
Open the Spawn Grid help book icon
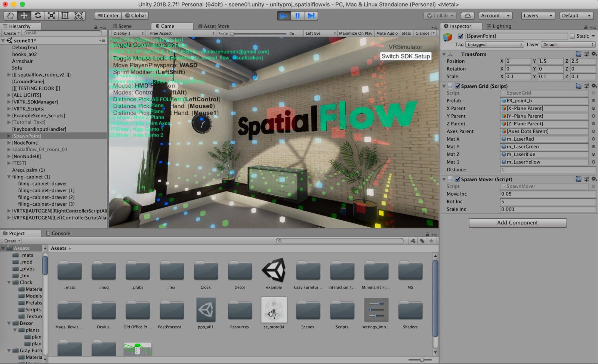pyautogui.click(x=579, y=86)
